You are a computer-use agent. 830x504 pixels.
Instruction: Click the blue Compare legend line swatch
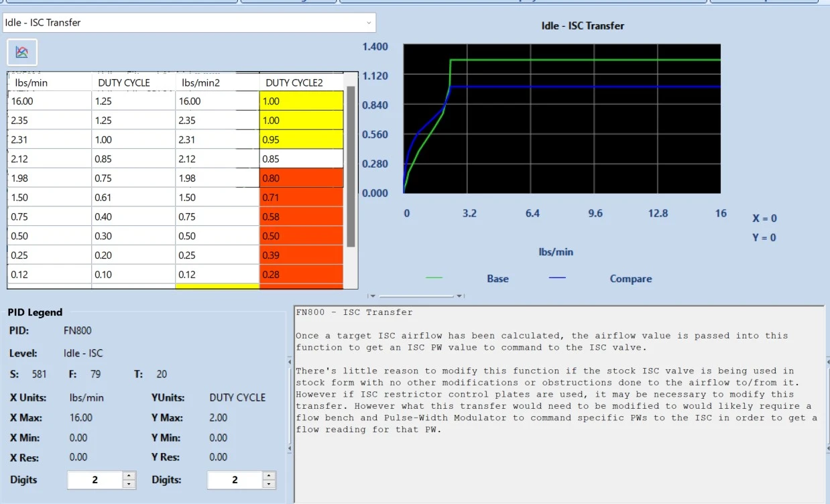coord(557,278)
